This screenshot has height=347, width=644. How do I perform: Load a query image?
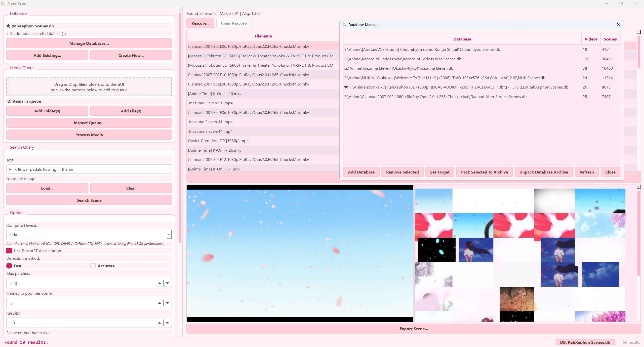47,188
